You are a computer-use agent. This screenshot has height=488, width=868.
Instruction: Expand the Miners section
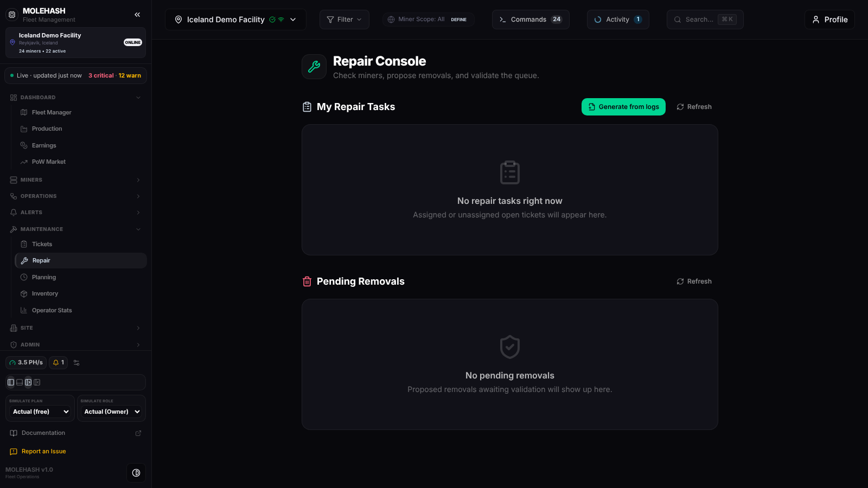click(75, 180)
